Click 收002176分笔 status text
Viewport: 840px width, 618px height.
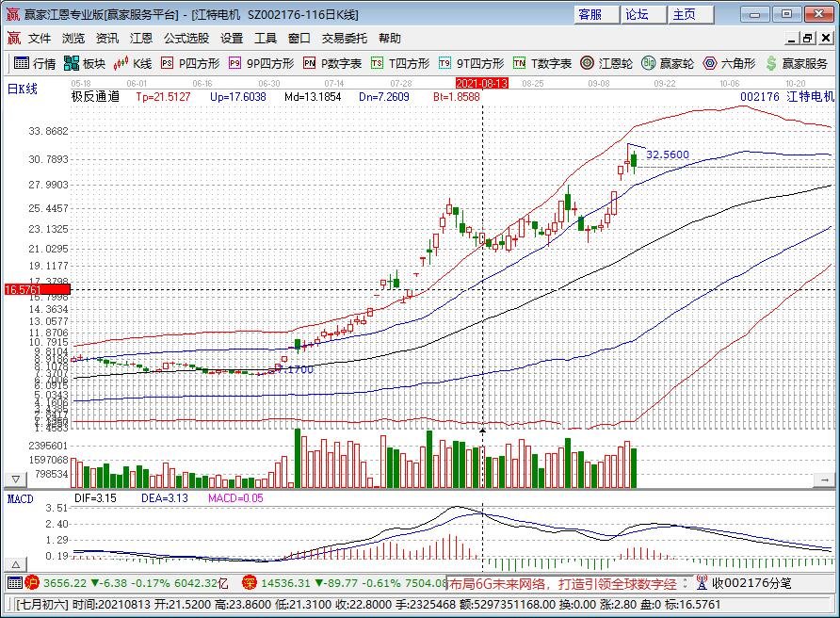[x=751, y=582]
